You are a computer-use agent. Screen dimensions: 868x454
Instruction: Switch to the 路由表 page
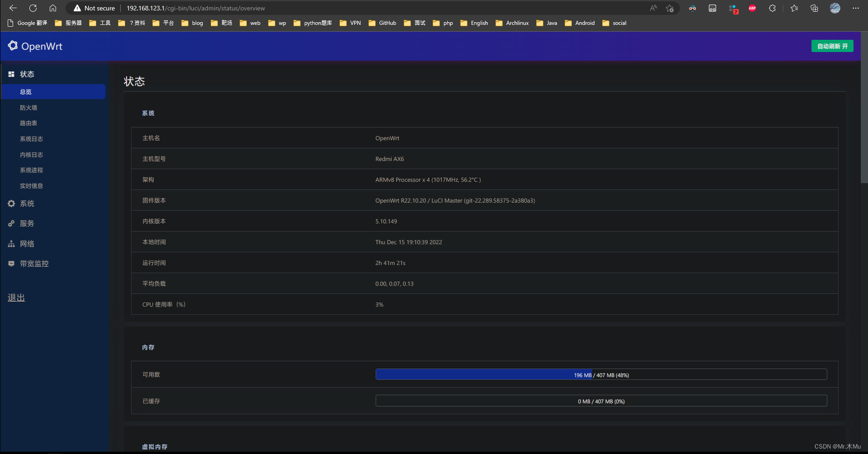click(x=28, y=123)
